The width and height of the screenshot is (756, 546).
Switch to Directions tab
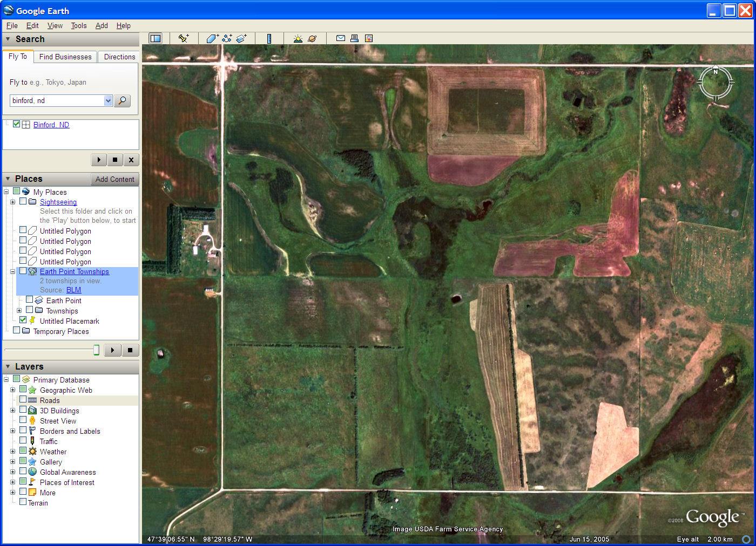(119, 57)
